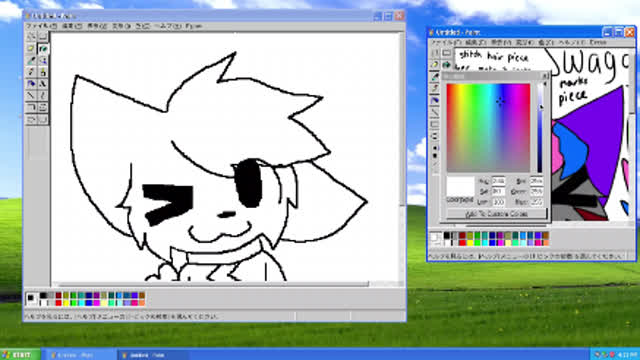
Task: Select the Pencil tool in right Paint window
Action: click(435, 89)
